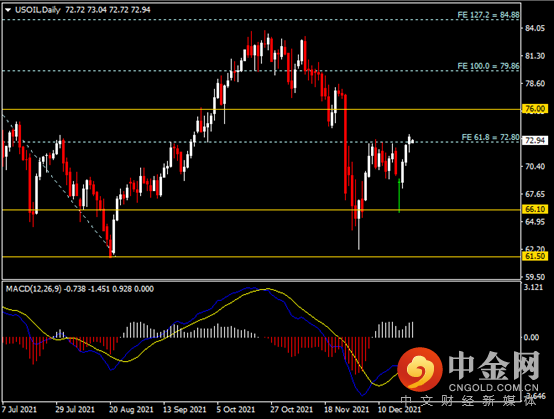Click the 70.40 price axis label
Image resolution: width=554 pixels, height=419 pixels.
coord(535,166)
